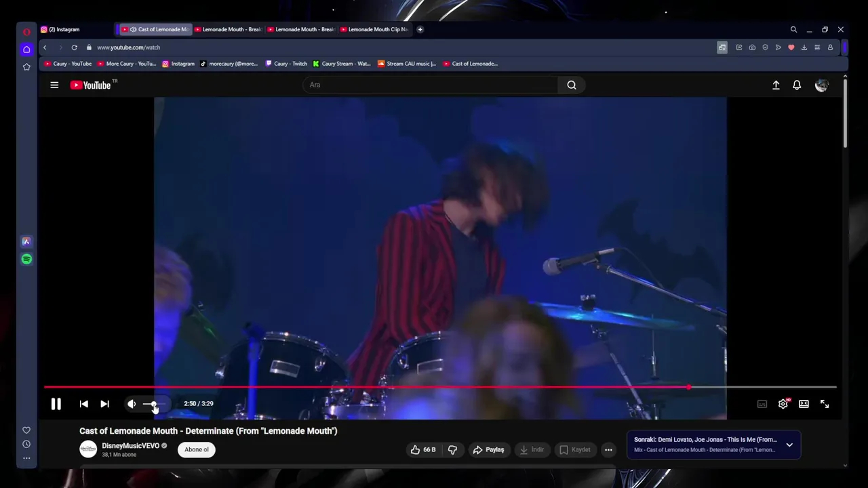The height and width of the screenshot is (488, 868).
Task: Click the Opera sidebar home icon
Action: pyautogui.click(x=26, y=49)
